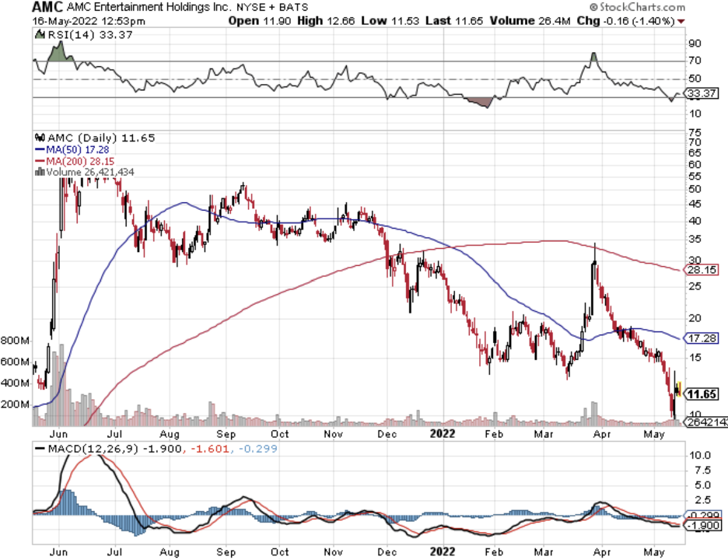This screenshot has height=560, width=728.
Task: Click the 17.28 MA(50) price tag
Action: (702, 338)
